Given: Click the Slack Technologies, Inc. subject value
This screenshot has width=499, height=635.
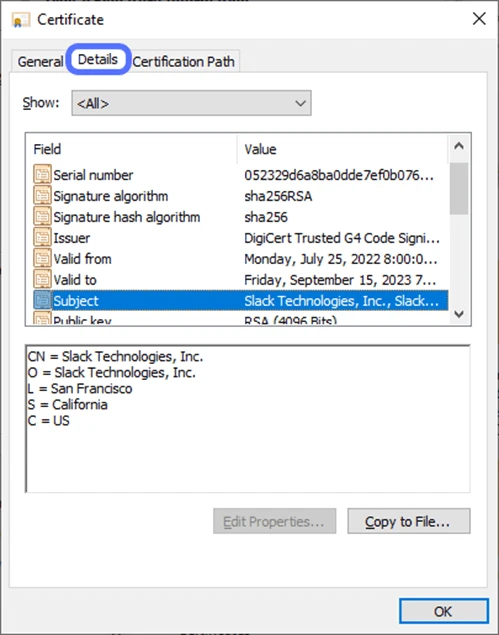Looking at the screenshot, I should (341, 301).
